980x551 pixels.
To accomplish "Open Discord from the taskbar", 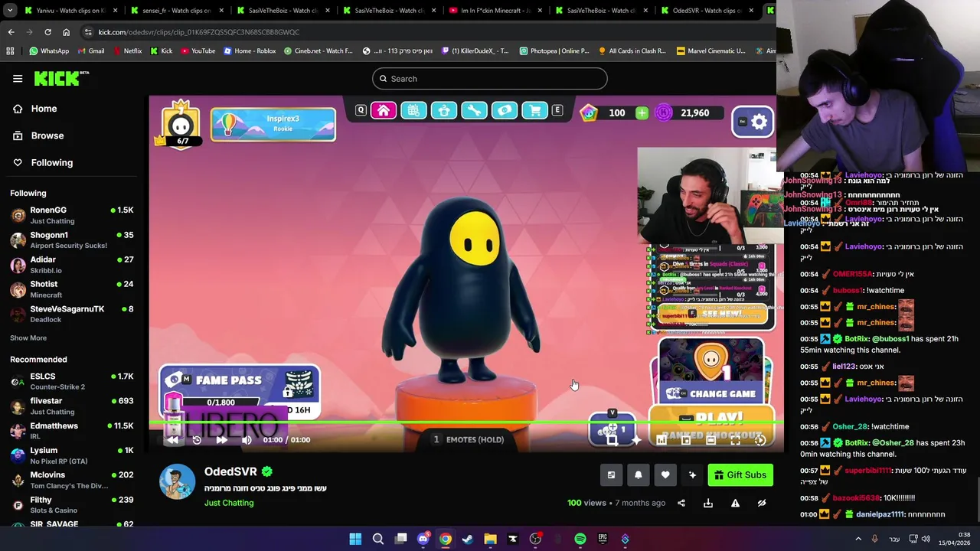I will [x=423, y=539].
